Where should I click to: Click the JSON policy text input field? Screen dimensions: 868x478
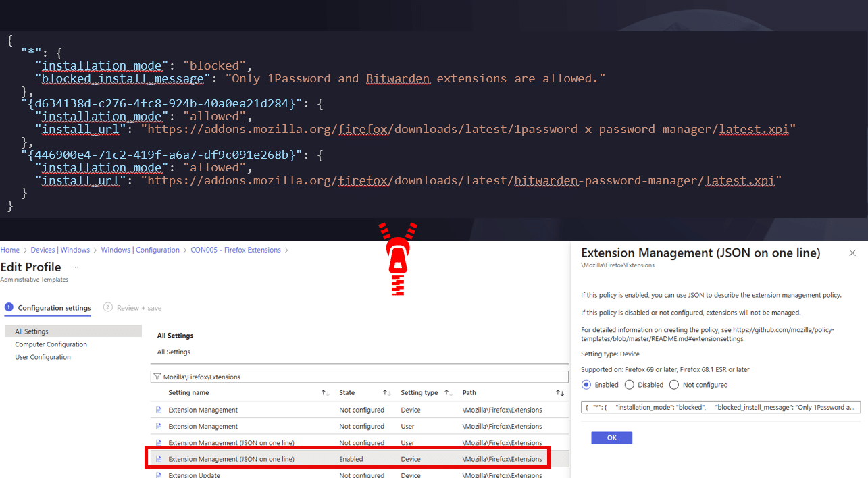tap(721, 407)
